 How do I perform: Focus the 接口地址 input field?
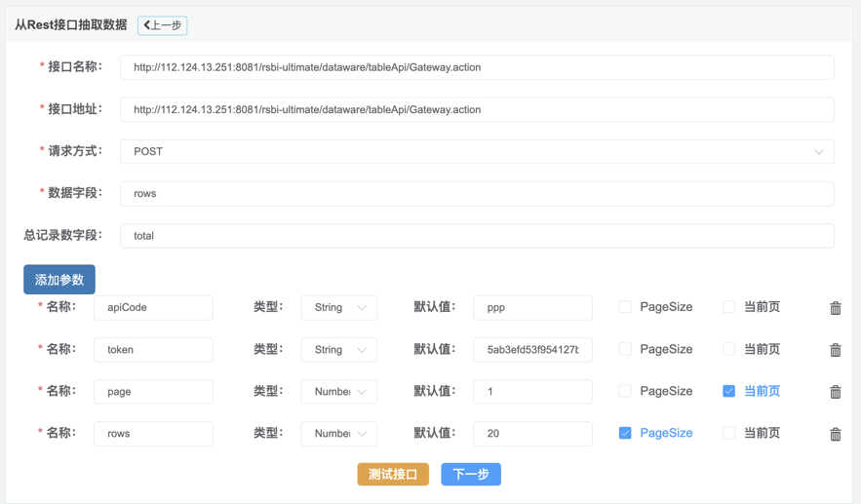click(477, 110)
